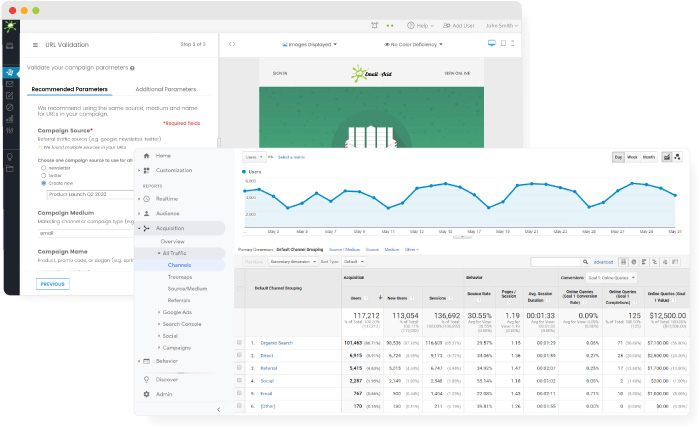
Task: Open the sliders settings sidebar icon
Action: tap(10, 130)
